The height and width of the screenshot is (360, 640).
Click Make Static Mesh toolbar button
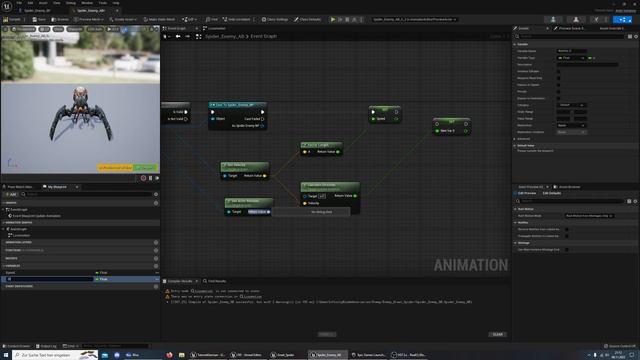coord(160,19)
